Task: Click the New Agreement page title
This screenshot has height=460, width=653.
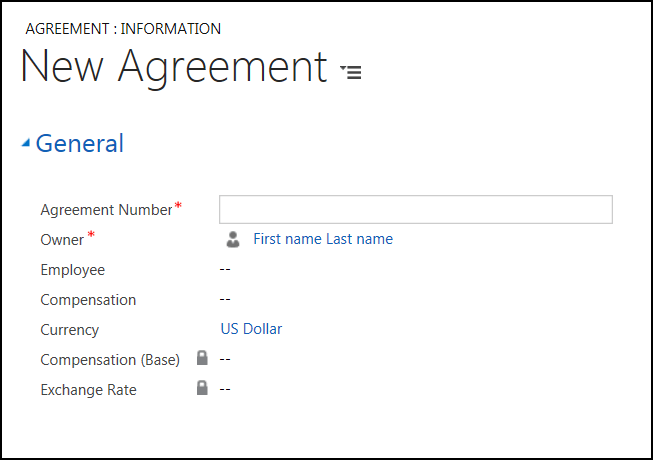Action: 174,67
